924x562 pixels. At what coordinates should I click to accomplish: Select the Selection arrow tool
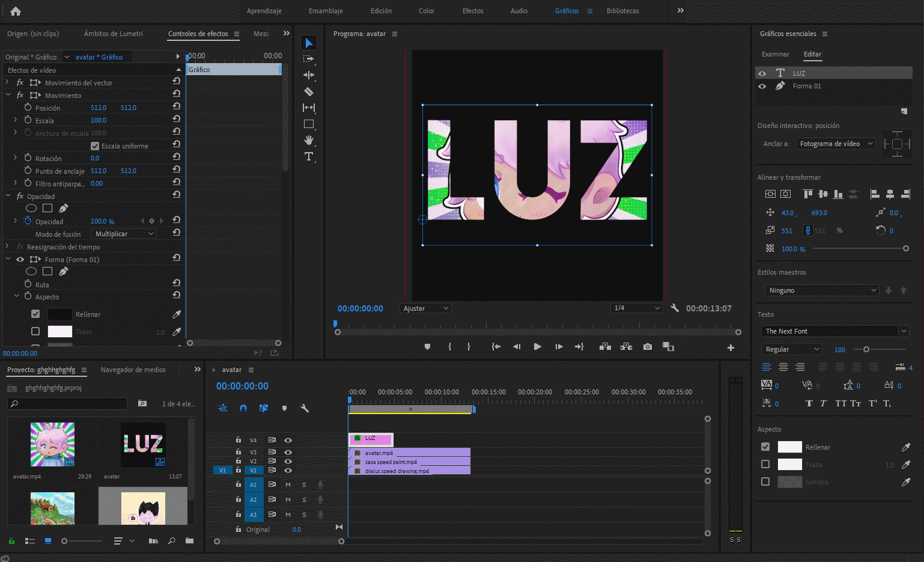coord(309,43)
